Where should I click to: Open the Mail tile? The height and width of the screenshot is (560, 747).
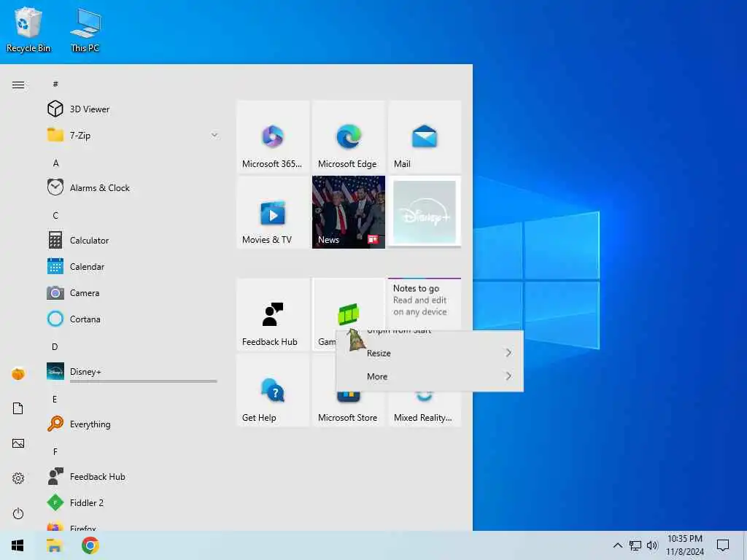pyautogui.click(x=425, y=136)
